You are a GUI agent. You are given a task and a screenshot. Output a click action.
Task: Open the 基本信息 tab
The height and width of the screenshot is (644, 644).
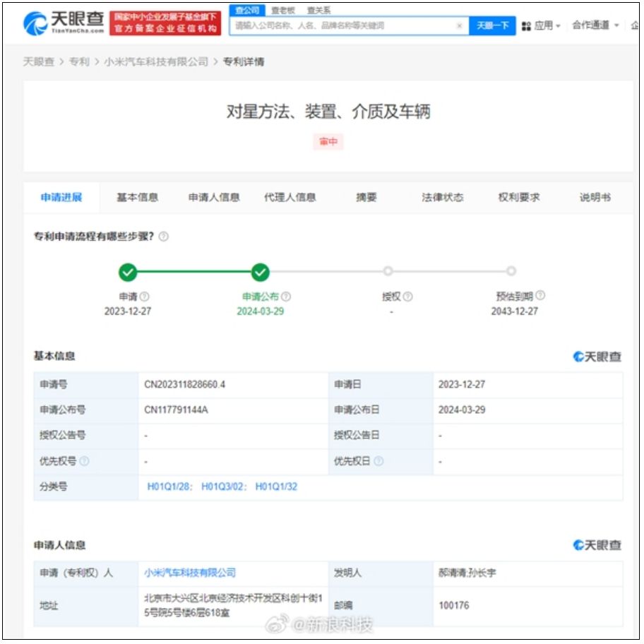pos(137,198)
